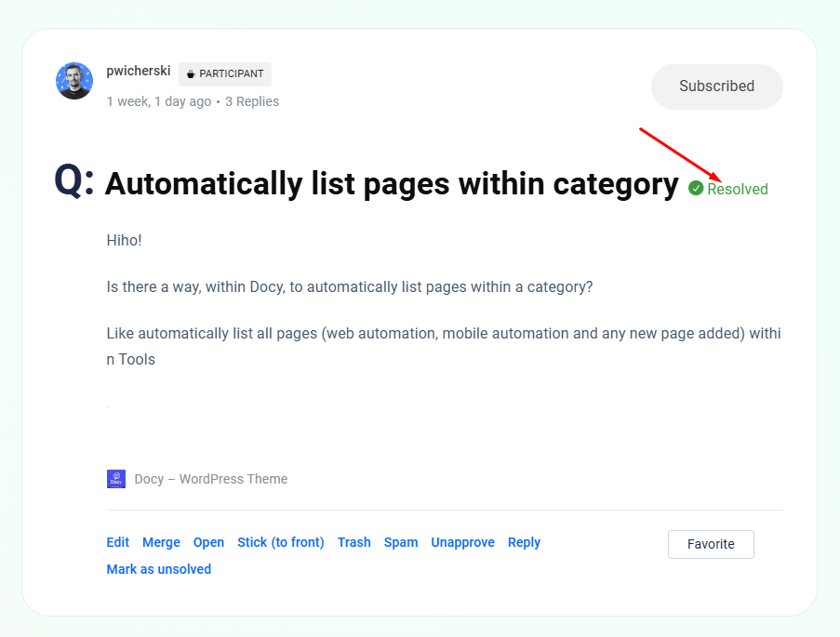The image size is (840, 637).
Task: Click the topic title 'Automatically list pages within category'
Action: point(392,184)
